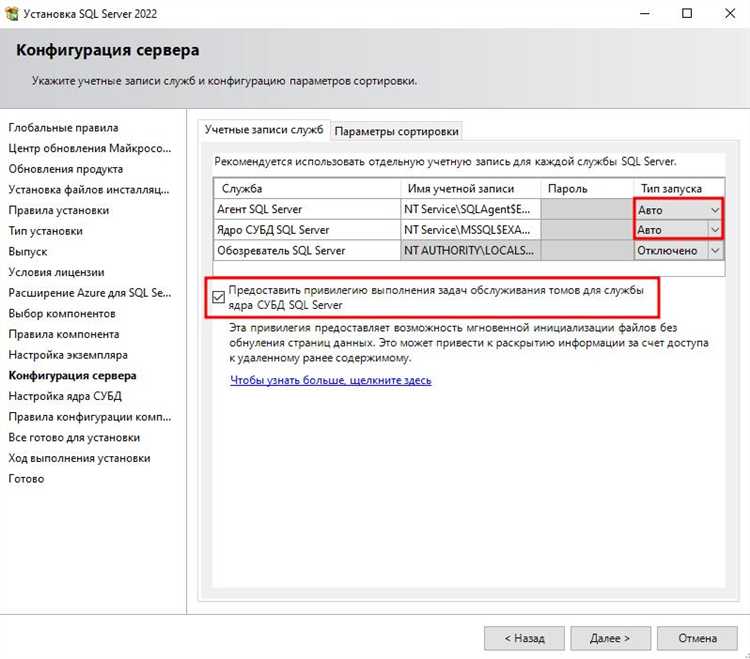
Task: Close the SQL Server 2022 setup window
Action: point(729,13)
